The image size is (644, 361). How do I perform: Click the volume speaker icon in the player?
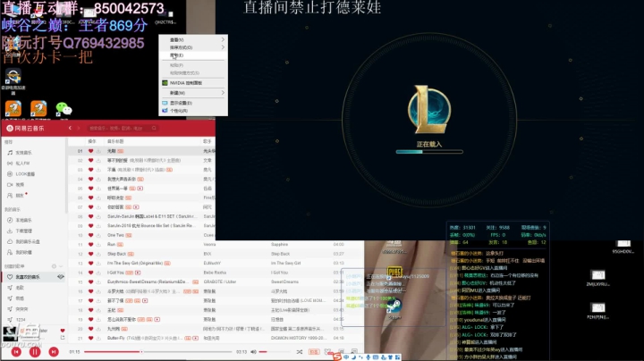coord(253,352)
